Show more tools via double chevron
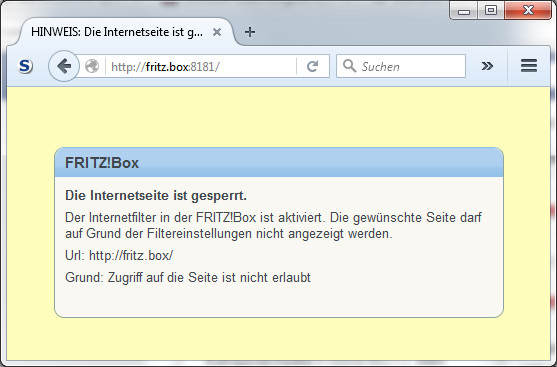Image resolution: width=557 pixels, height=367 pixels. (487, 66)
